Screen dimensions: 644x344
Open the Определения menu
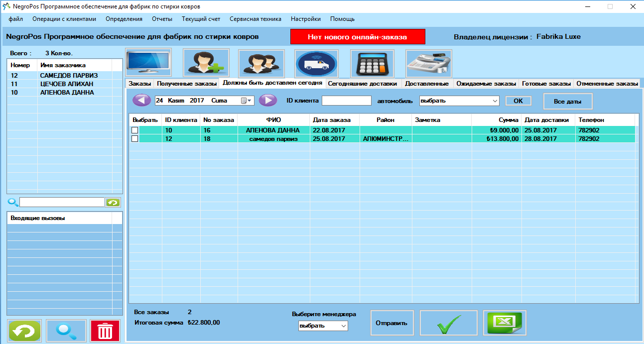click(x=124, y=19)
